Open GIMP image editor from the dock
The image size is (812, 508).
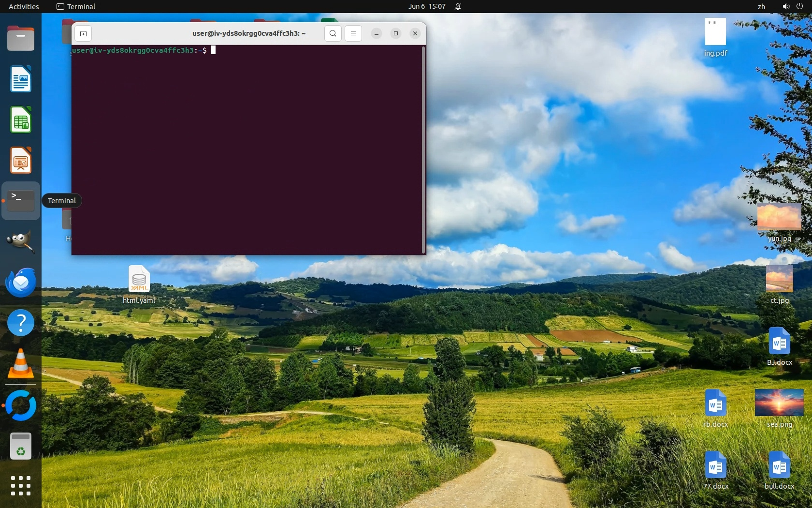pos(21,241)
